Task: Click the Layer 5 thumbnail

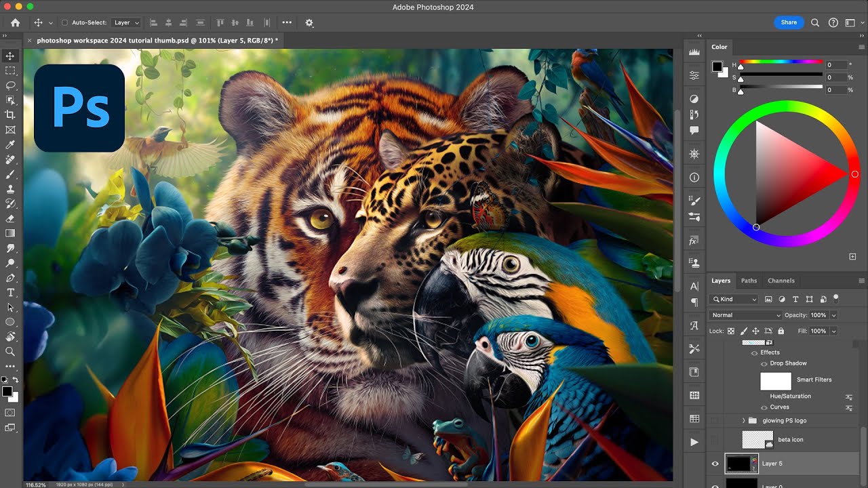Action: tap(741, 463)
